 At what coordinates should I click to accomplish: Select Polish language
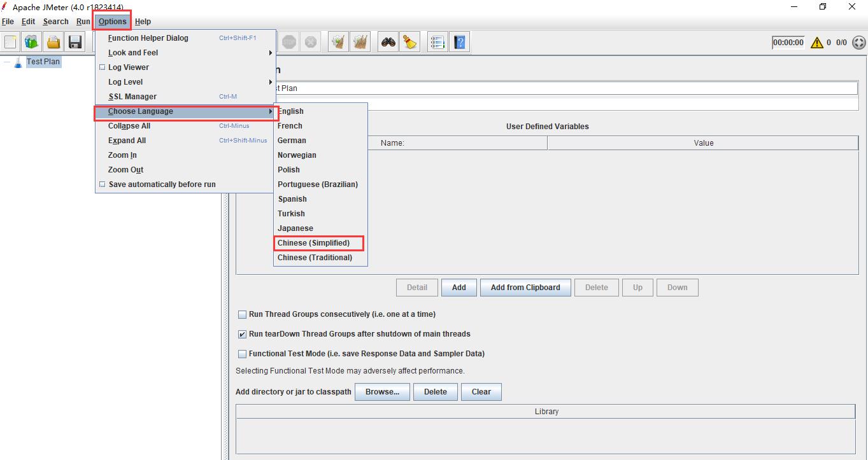pos(320,170)
